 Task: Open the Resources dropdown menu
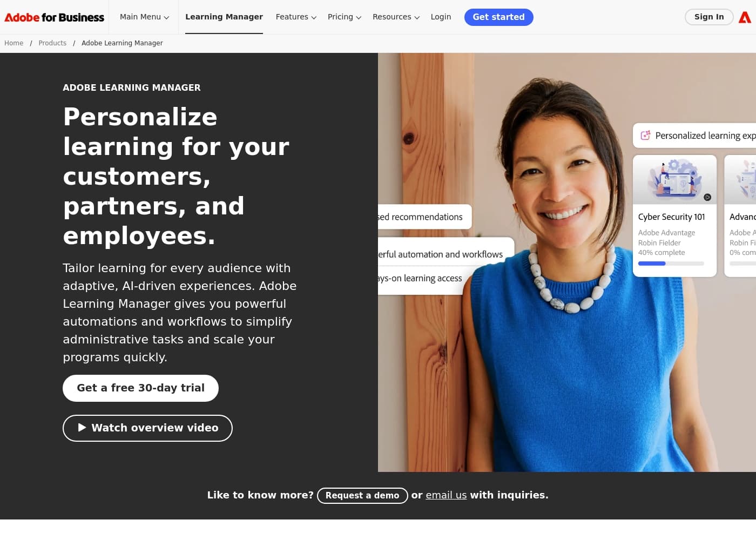tap(396, 17)
